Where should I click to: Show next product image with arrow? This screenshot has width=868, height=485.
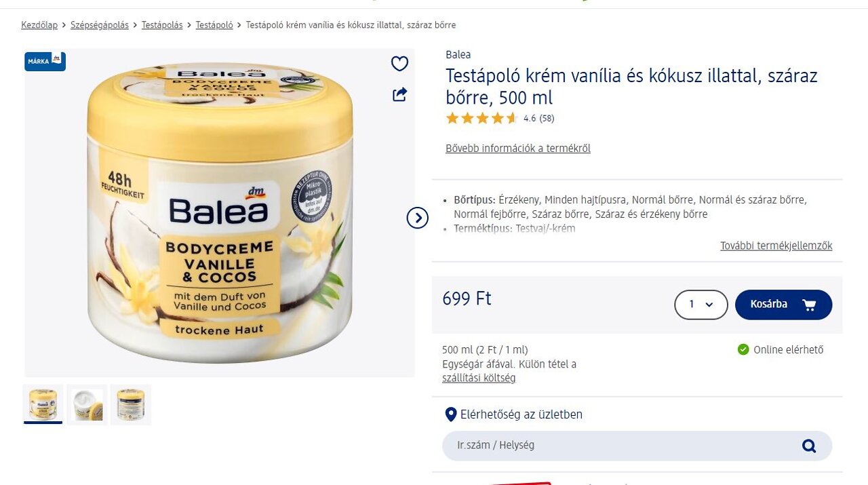[418, 218]
